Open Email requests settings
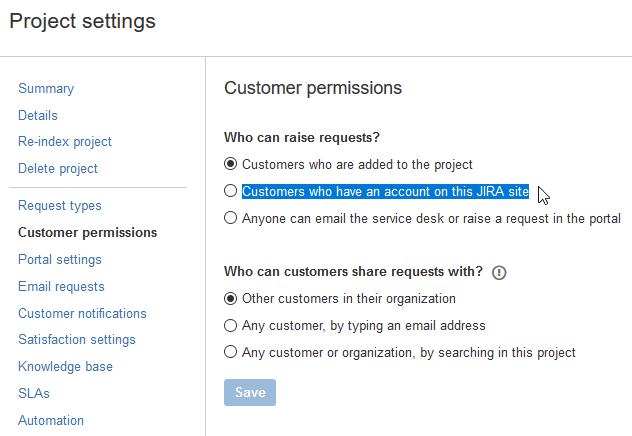Viewport: 632px width, 436px height. coord(61,287)
